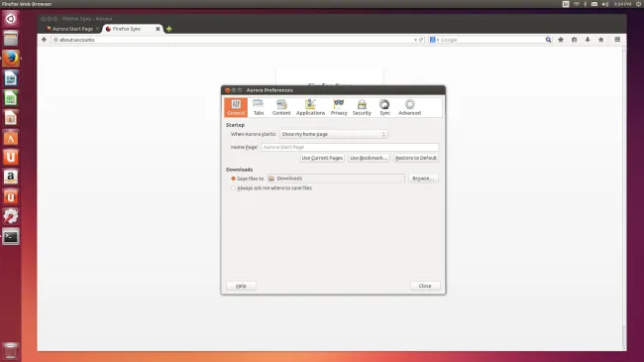This screenshot has height=362, width=644.
Task: Open Ubuntu Dash from launcher
Action: [x=11, y=19]
